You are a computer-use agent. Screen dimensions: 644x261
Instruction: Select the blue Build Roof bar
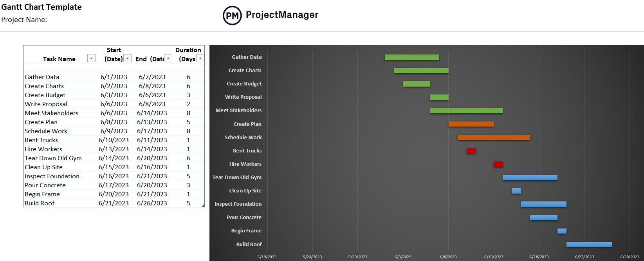pyautogui.click(x=589, y=244)
